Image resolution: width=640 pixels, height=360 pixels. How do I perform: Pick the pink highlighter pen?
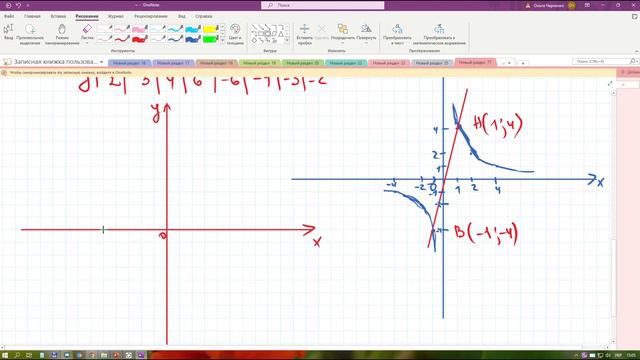tap(140, 29)
